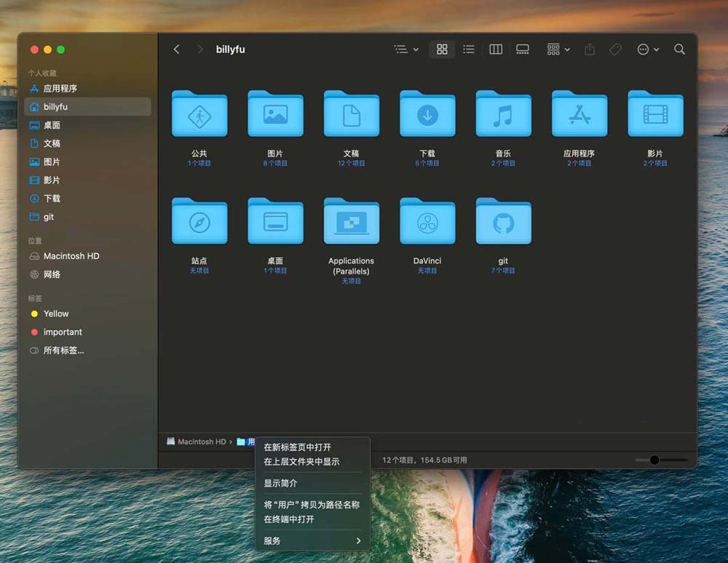The image size is (728, 563).
Task: Select the Yellow tag in the sidebar
Action: pyautogui.click(x=56, y=314)
